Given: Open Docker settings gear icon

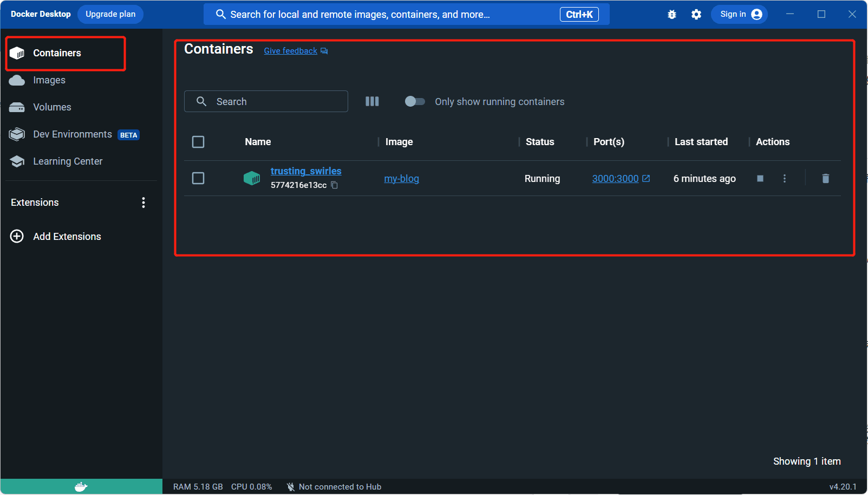Looking at the screenshot, I should (696, 15).
